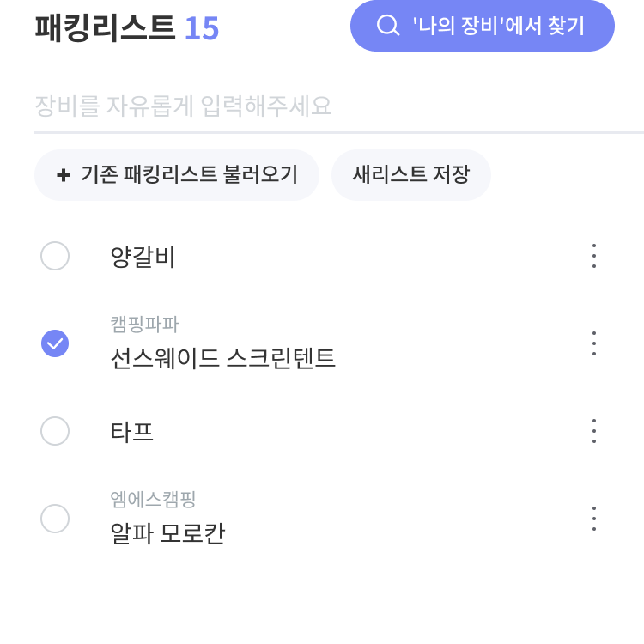Viewport: 644px width, 644px height.
Task: Find gear via '나의 장비'에서 찾기 button
Action: tap(483, 26)
